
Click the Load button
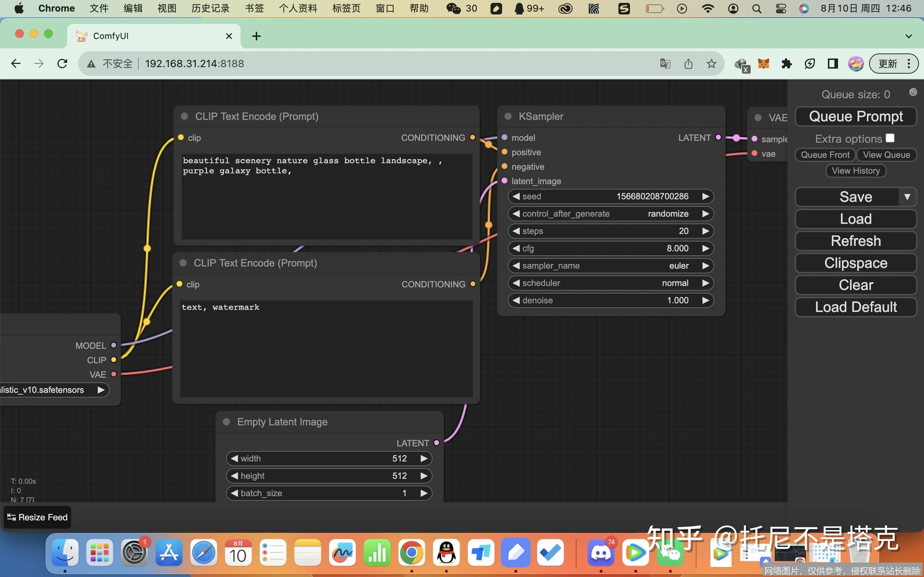click(x=856, y=219)
